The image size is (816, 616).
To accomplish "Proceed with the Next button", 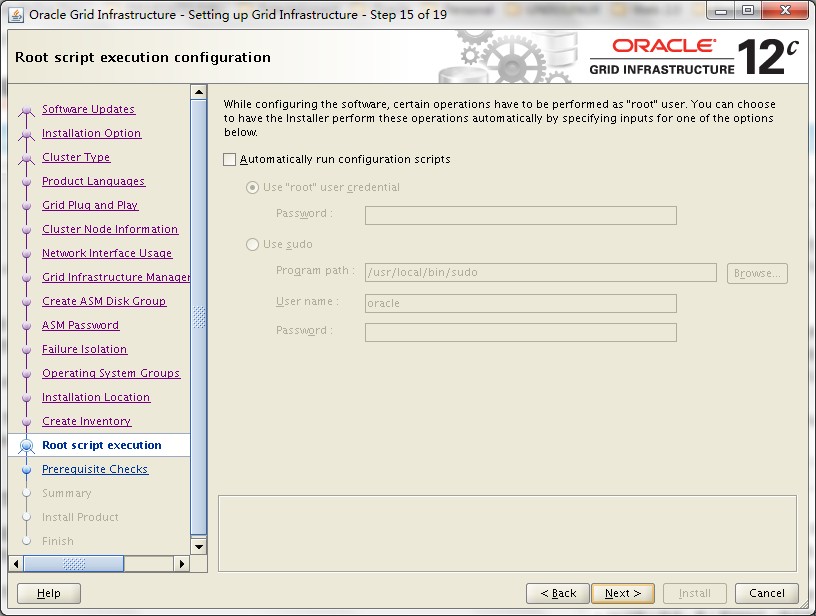I will coord(623,593).
